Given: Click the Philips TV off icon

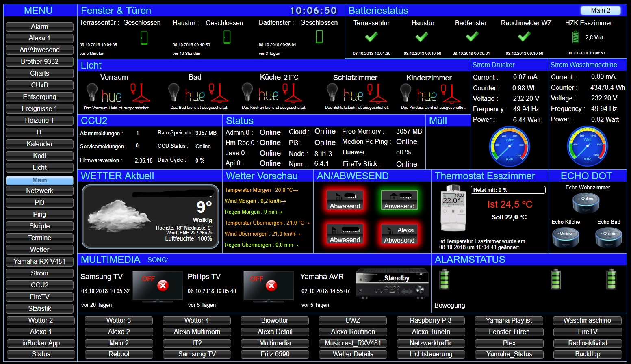Looking at the screenshot, I should click(269, 286).
